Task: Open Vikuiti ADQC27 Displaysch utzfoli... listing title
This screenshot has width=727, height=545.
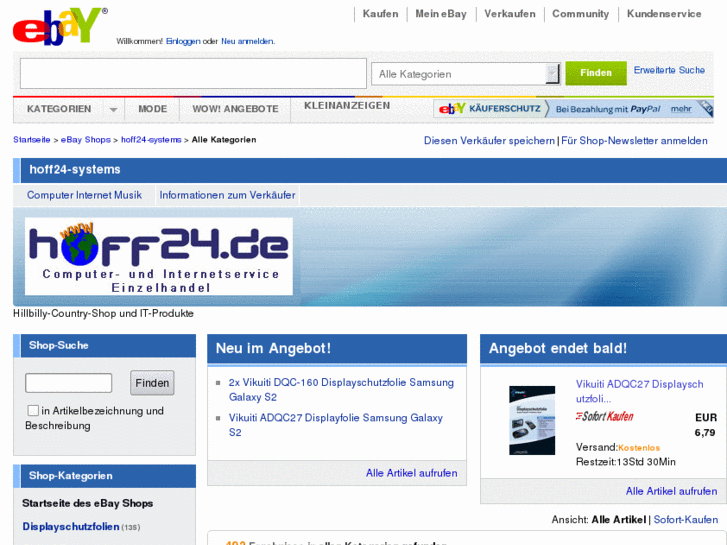Action: click(639, 391)
